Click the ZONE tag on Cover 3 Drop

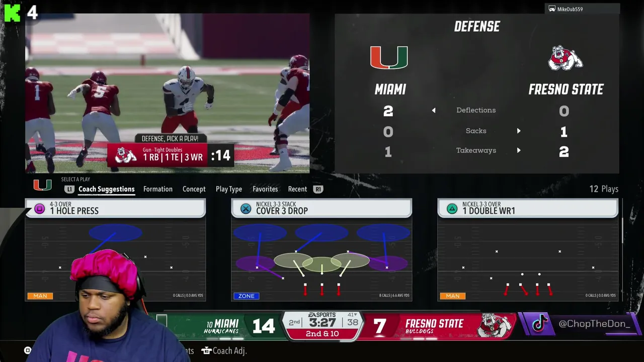point(246,296)
